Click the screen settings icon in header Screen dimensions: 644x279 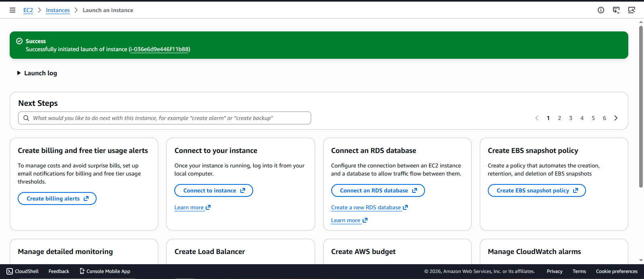tap(632, 10)
